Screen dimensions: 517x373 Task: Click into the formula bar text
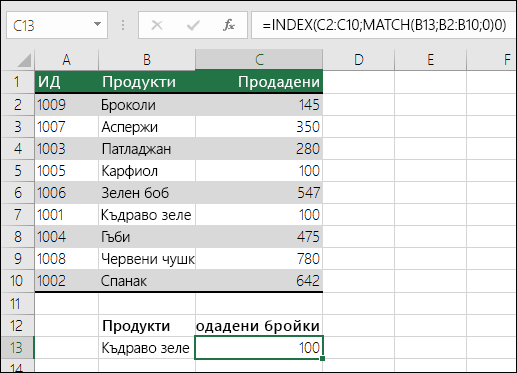[383, 25]
